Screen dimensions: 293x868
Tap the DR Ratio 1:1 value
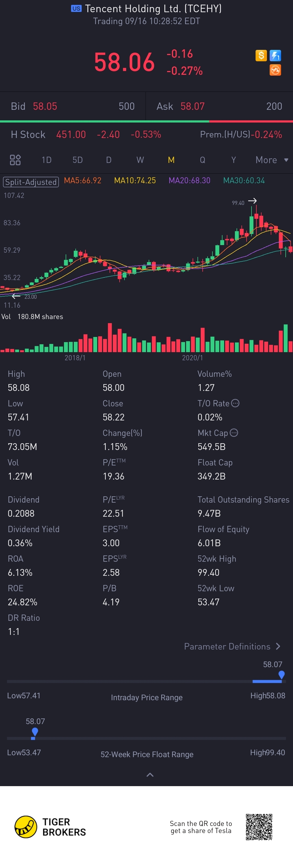click(14, 631)
